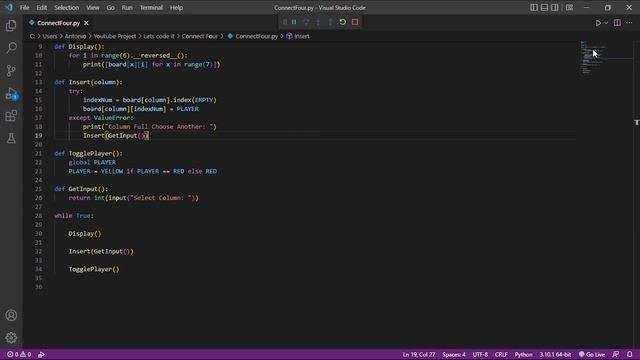Screen dimensions: 640x360
Task: Open the Selection menu
Action: (x=67, y=8)
